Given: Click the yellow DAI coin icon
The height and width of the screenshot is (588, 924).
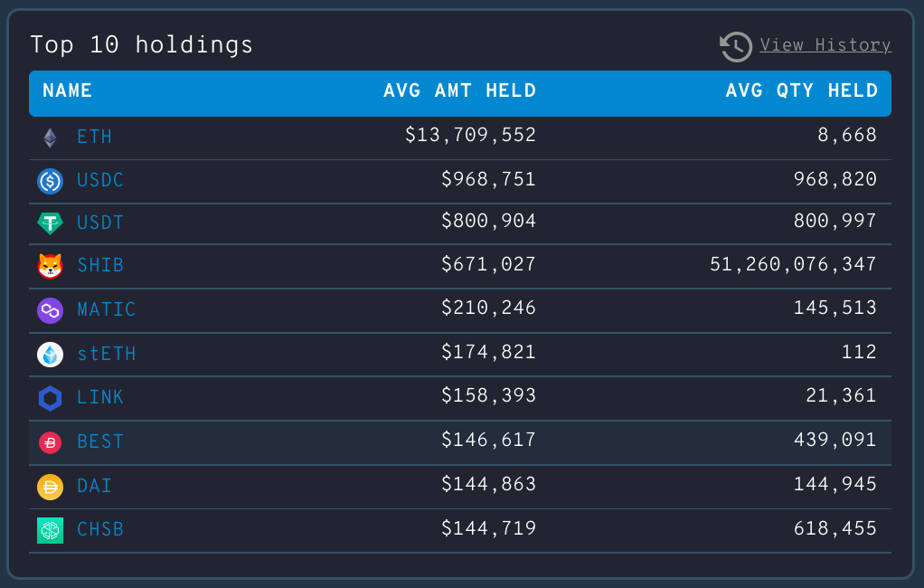Looking at the screenshot, I should pos(50,487).
